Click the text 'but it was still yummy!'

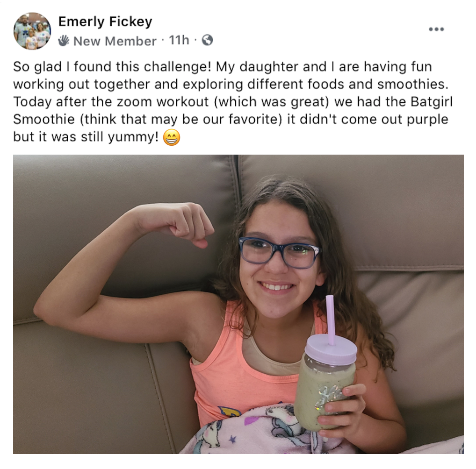click(x=86, y=137)
